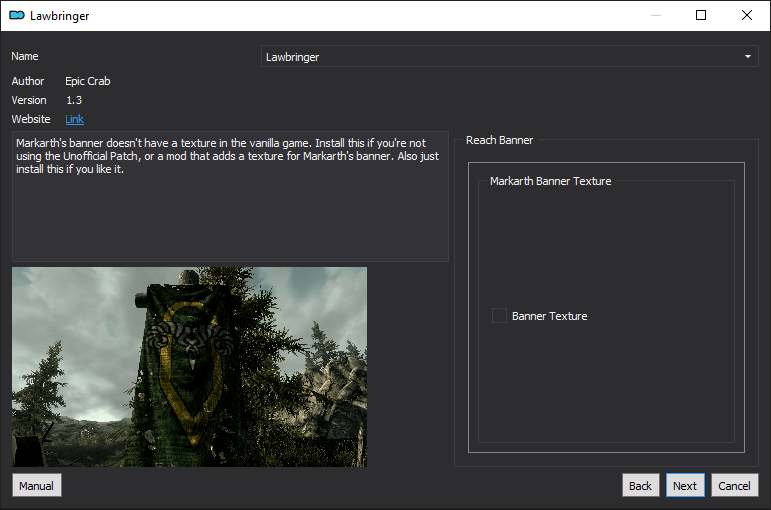
Task: Minimize the Lawbringer installer window
Action: [655, 15]
